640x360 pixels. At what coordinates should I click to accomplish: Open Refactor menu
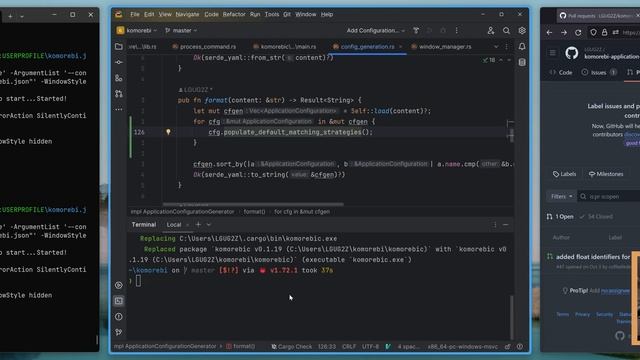(x=234, y=14)
